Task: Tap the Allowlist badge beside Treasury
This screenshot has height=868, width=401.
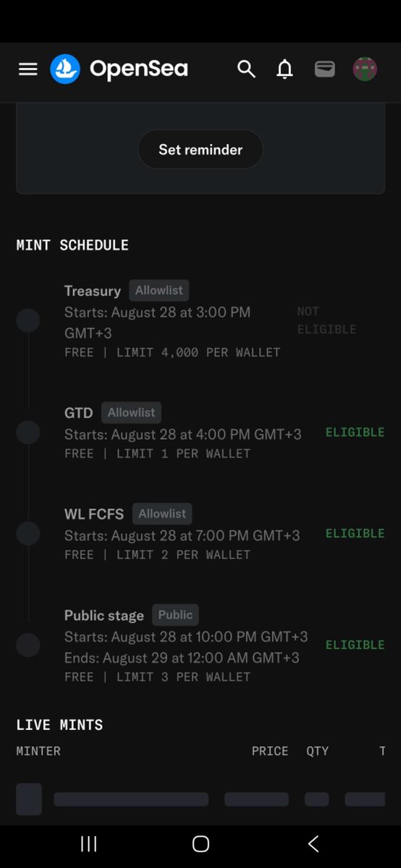Action: tap(159, 290)
